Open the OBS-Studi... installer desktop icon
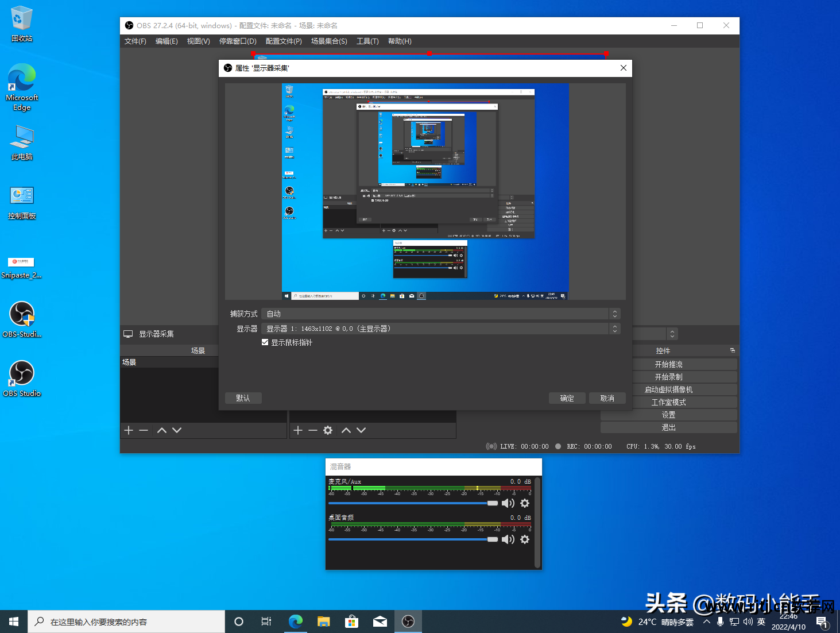Screen dimensions: 840x633 tap(22, 320)
